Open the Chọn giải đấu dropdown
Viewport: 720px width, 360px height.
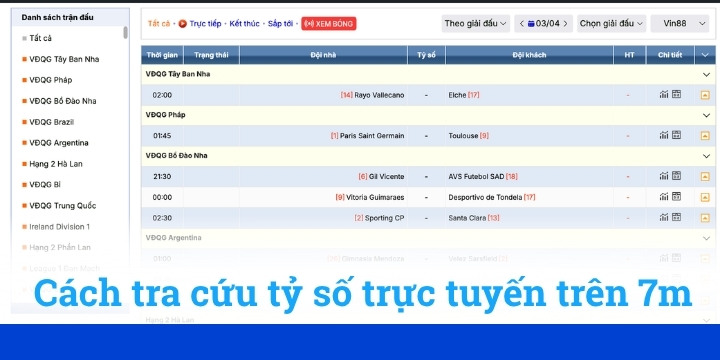(612, 23)
